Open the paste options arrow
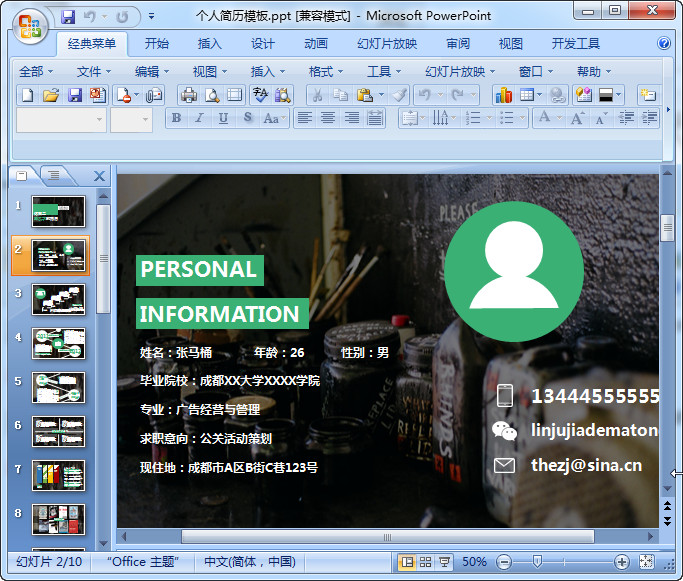 click(x=381, y=95)
